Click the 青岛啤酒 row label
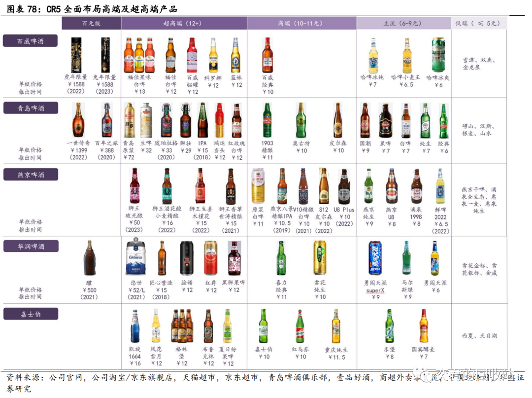532x398 pixels. (31, 108)
